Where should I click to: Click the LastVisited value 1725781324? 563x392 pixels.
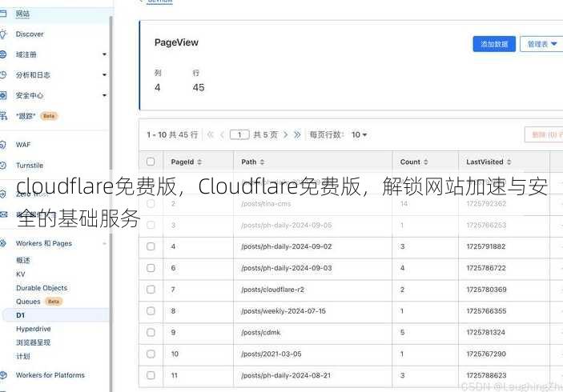(x=486, y=333)
